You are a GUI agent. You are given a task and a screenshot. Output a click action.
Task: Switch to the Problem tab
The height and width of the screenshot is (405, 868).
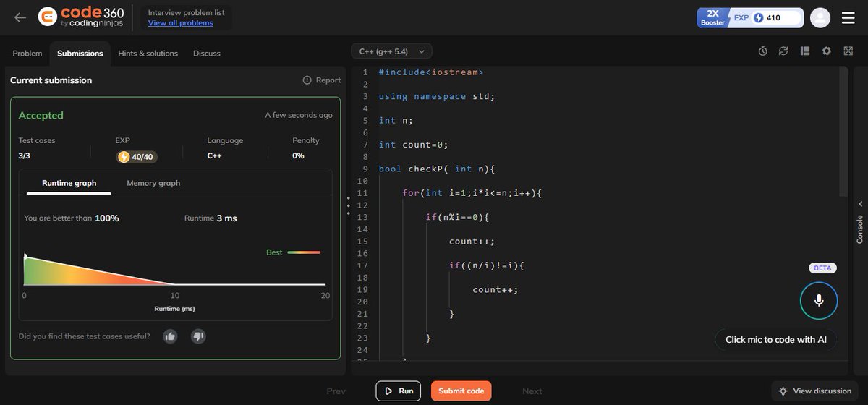pos(27,53)
